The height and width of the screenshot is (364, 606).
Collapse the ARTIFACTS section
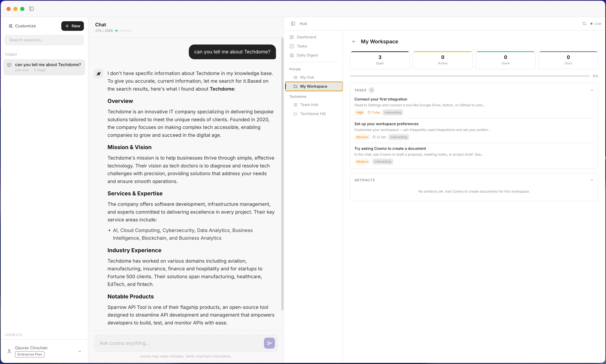(592, 180)
